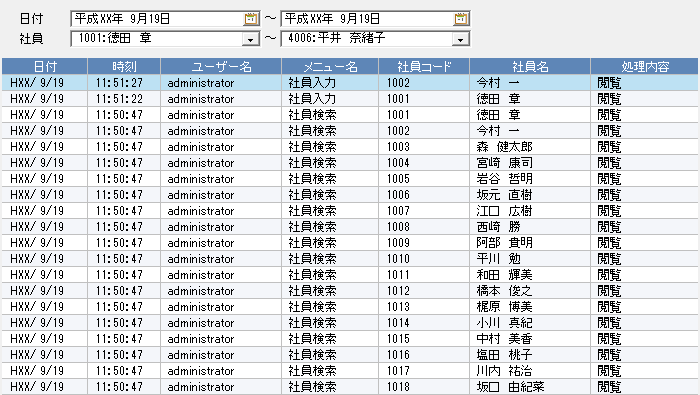Viewport: 700px width, 395px height.
Task: Sort by the 日付 column header
Action: tap(45, 67)
